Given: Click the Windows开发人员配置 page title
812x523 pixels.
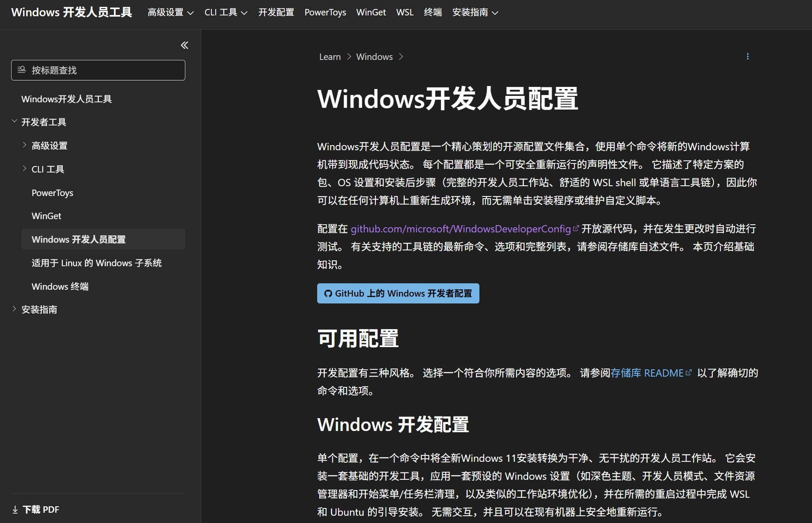Looking at the screenshot, I should tap(448, 98).
